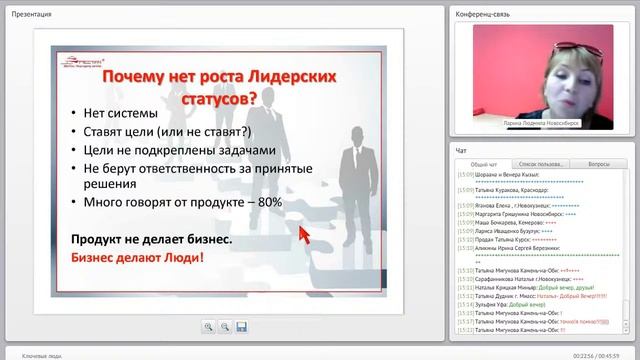640x360 pixels.
Task: Click the presenter name label under the video
Action: [x=541, y=123]
